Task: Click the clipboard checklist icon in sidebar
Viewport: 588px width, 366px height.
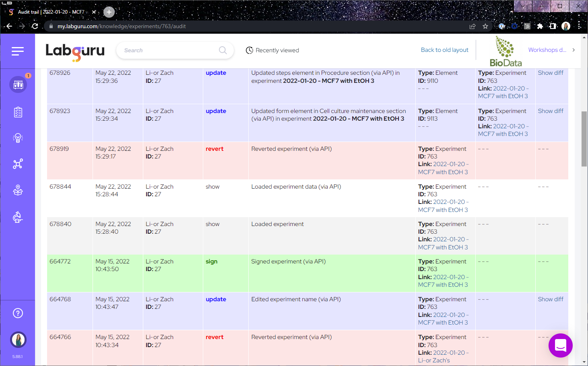Action: pos(18,112)
